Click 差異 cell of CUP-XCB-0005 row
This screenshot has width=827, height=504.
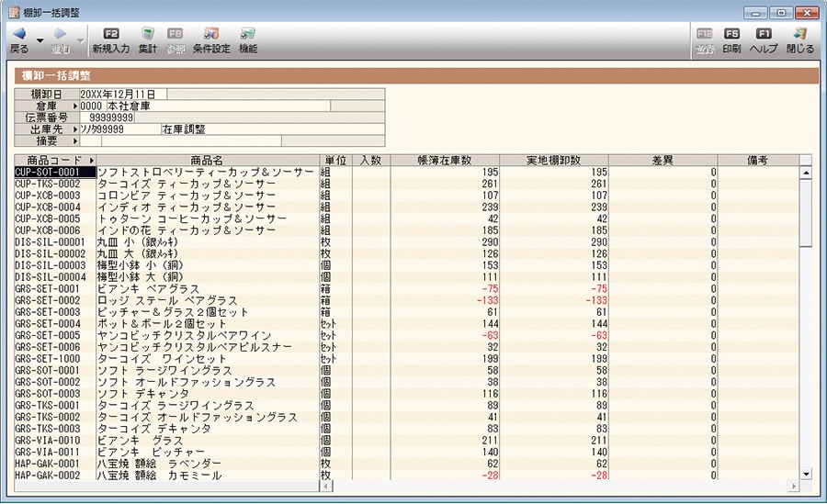coord(663,218)
